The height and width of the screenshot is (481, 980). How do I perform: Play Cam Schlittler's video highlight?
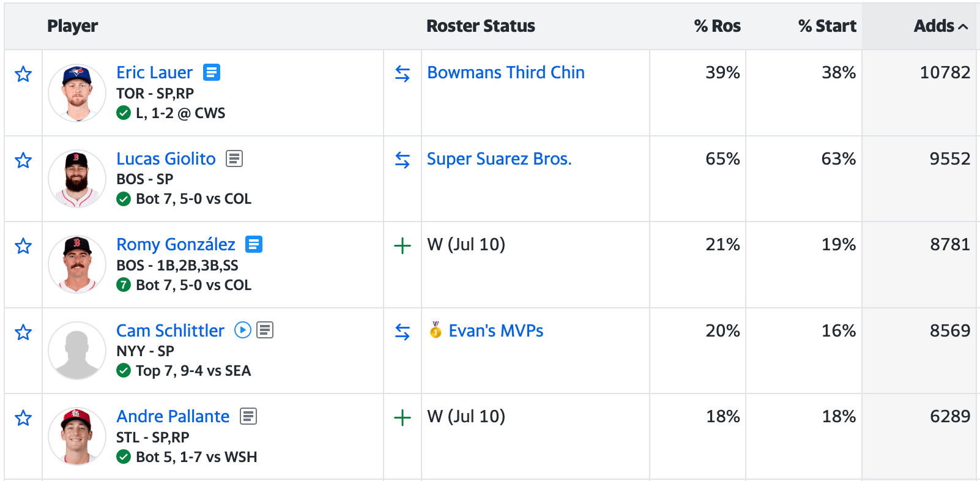coord(243,330)
